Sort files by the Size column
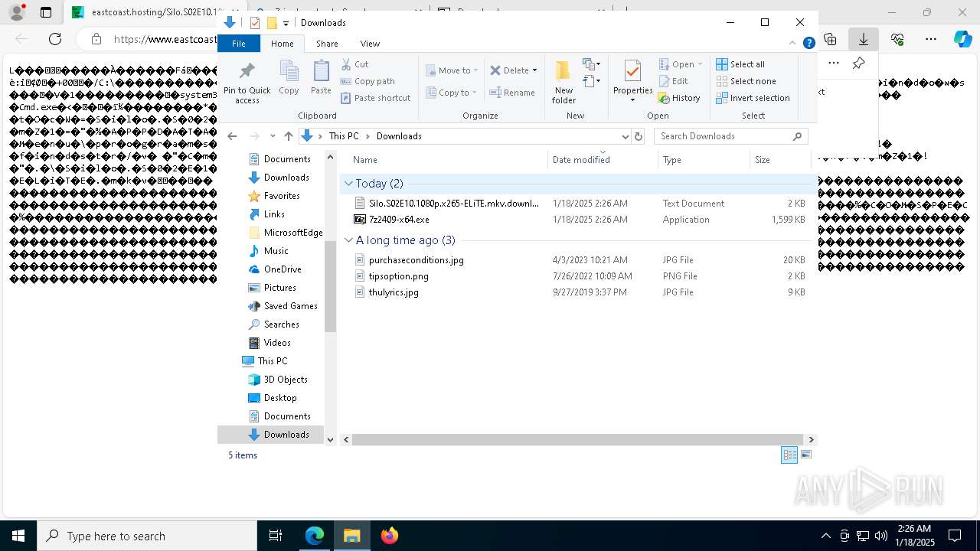 point(779,160)
